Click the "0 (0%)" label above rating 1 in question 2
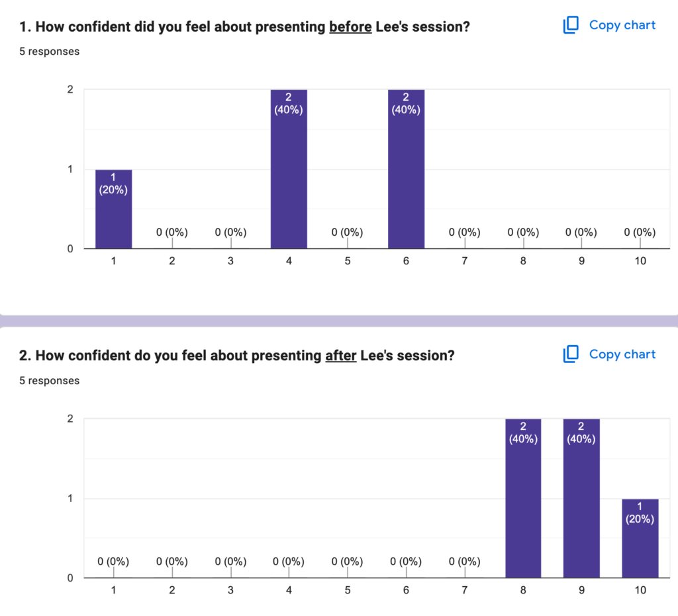Image resolution: width=678 pixels, height=616 pixels. (114, 562)
